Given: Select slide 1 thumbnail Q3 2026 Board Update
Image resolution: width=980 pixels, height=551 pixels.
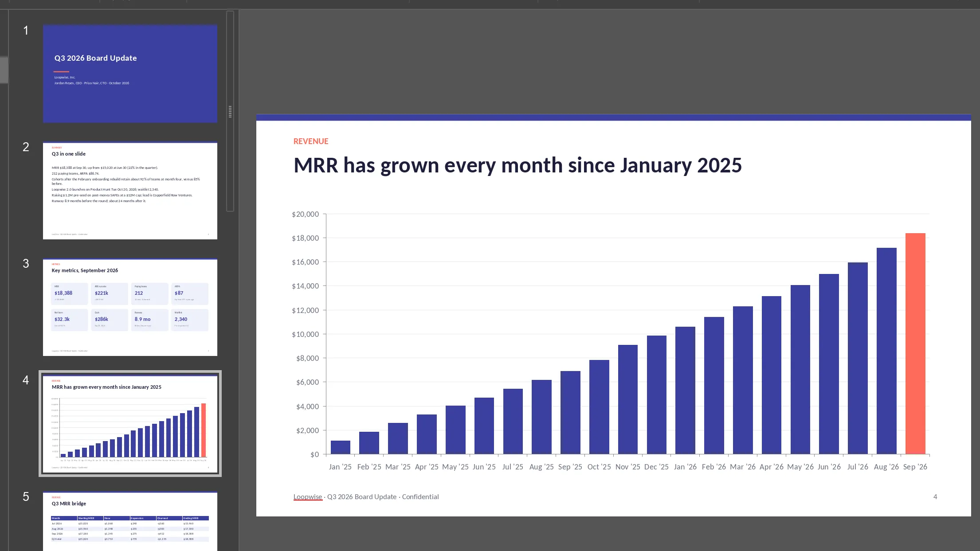Looking at the screenshot, I should [130, 74].
